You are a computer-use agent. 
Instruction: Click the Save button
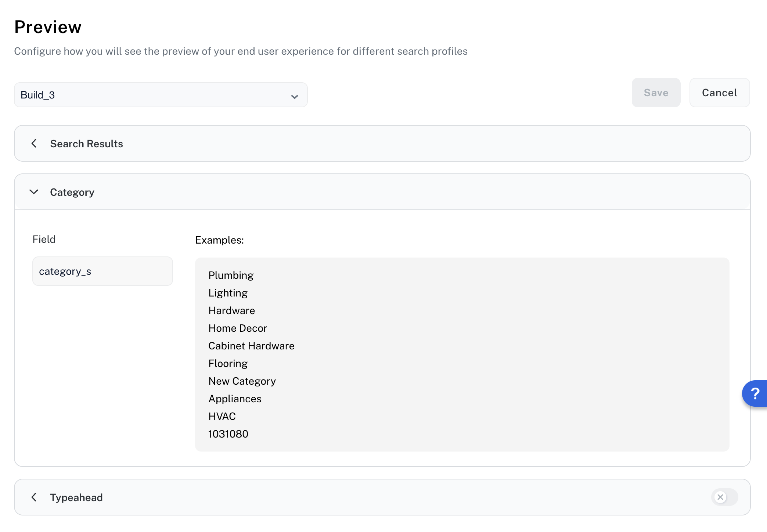(x=656, y=93)
